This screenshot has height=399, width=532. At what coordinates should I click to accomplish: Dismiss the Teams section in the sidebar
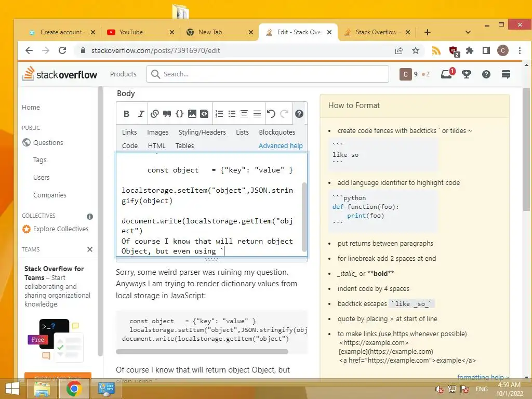point(89,249)
